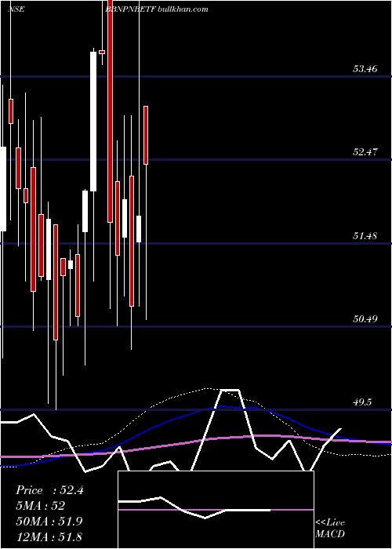The width and height of the screenshot is (392, 549).
Task: Click the 50MA : 51.9 readout
Action: tap(49, 521)
